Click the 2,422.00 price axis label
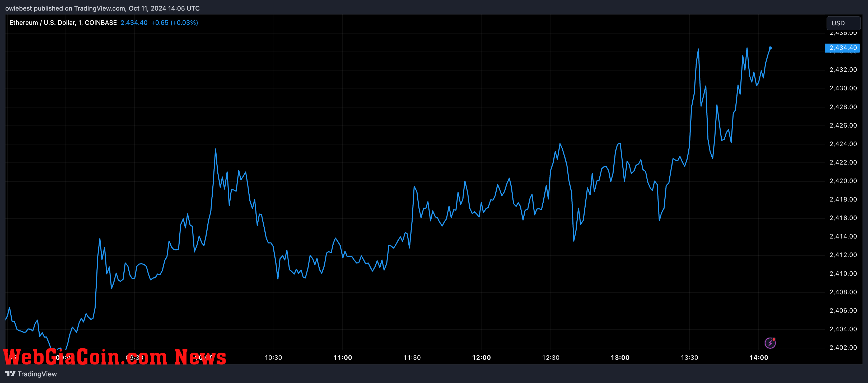The width and height of the screenshot is (868, 383). point(843,162)
